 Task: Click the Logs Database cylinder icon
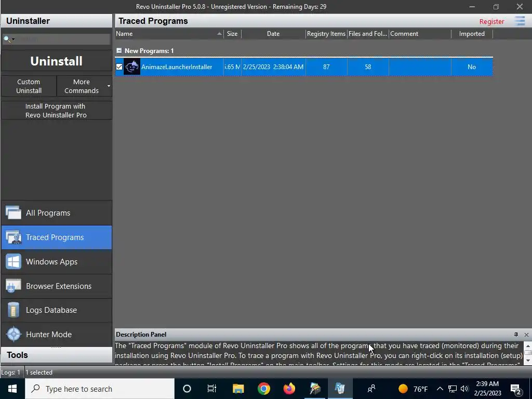[x=14, y=310]
